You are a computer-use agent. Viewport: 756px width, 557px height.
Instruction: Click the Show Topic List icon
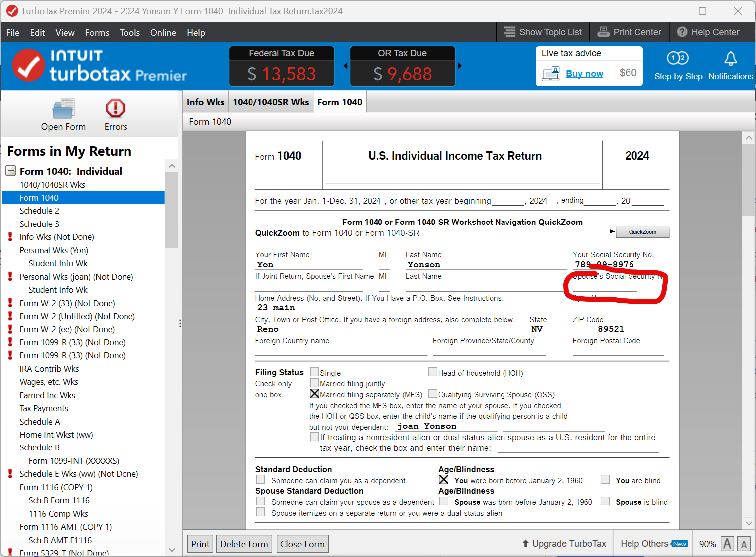pyautogui.click(x=509, y=32)
